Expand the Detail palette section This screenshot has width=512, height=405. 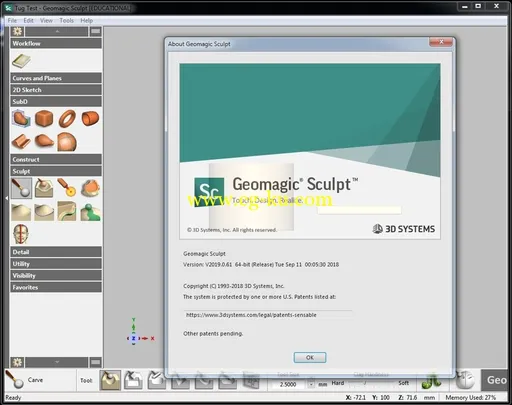(56, 252)
